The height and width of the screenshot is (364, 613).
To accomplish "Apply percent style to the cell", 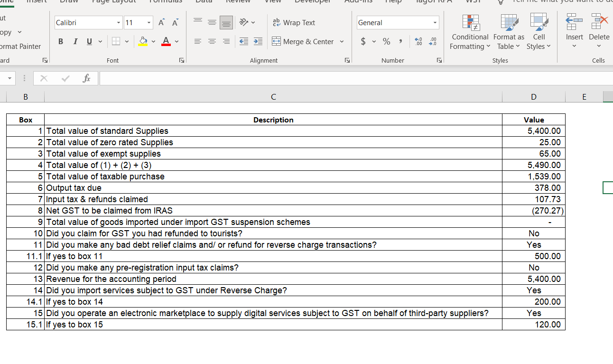I will (x=387, y=42).
